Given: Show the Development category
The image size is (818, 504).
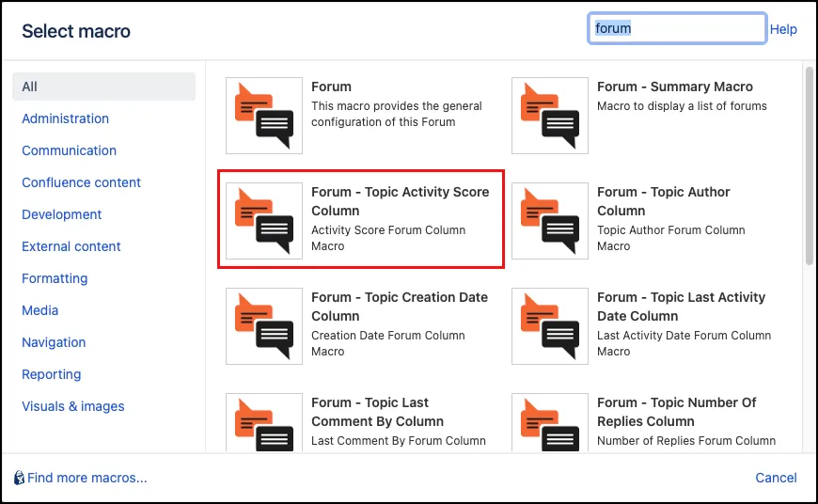Looking at the screenshot, I should coord(61,214).
